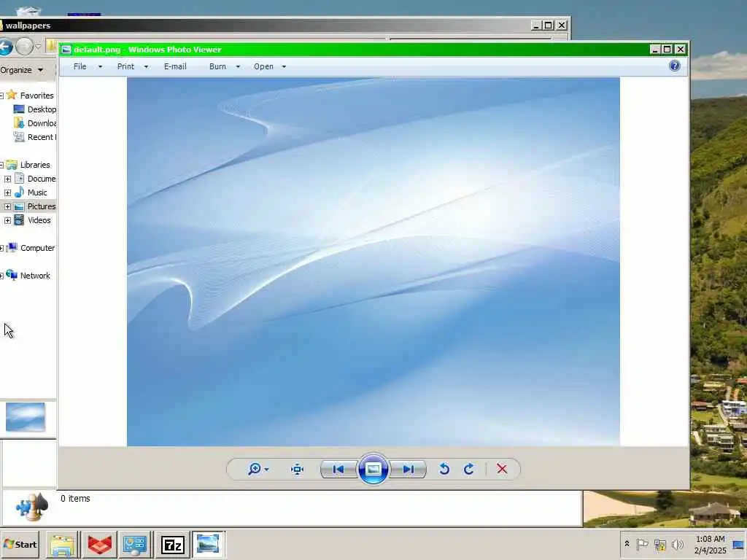Delete the picture with red X
The image size is (747, 560).
502,469
